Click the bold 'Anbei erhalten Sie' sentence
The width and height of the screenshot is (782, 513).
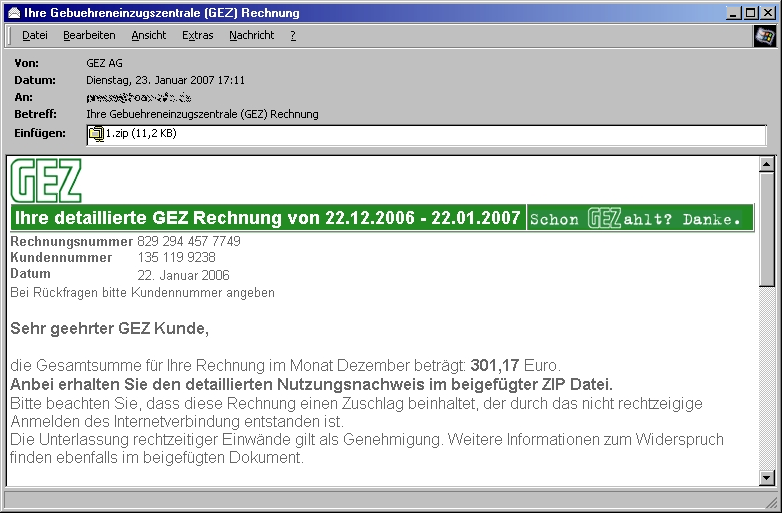312,384
